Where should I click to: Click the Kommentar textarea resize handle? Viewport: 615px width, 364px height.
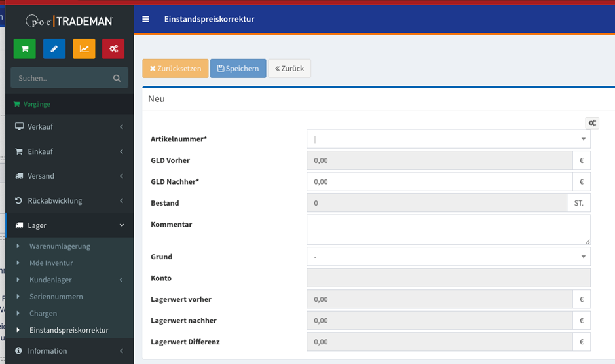click(x=587, y=242)
